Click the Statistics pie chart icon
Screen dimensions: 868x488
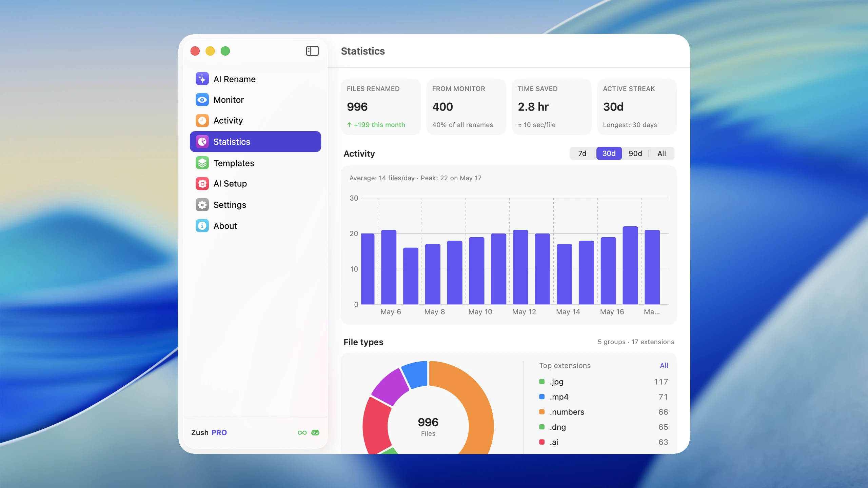202,142
